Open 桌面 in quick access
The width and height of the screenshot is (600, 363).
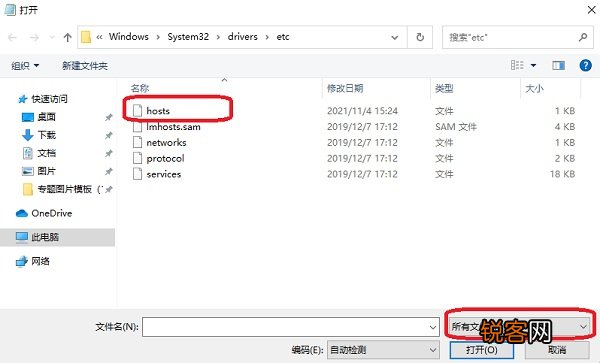click(x=46, y=117)
